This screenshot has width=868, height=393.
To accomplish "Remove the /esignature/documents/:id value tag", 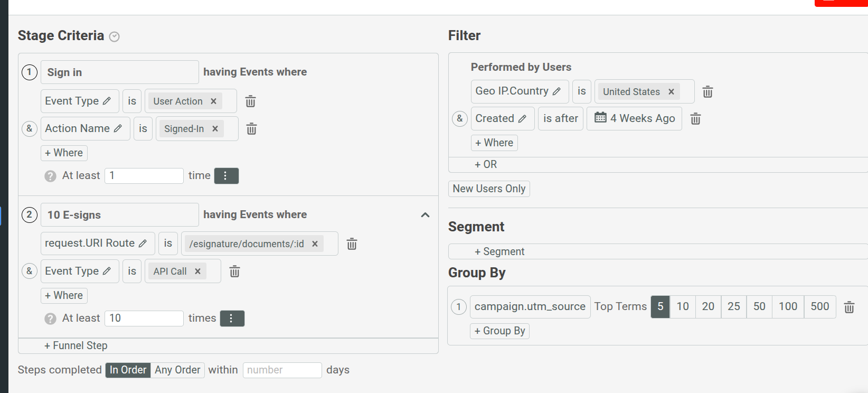I will [x=315, y=244].
